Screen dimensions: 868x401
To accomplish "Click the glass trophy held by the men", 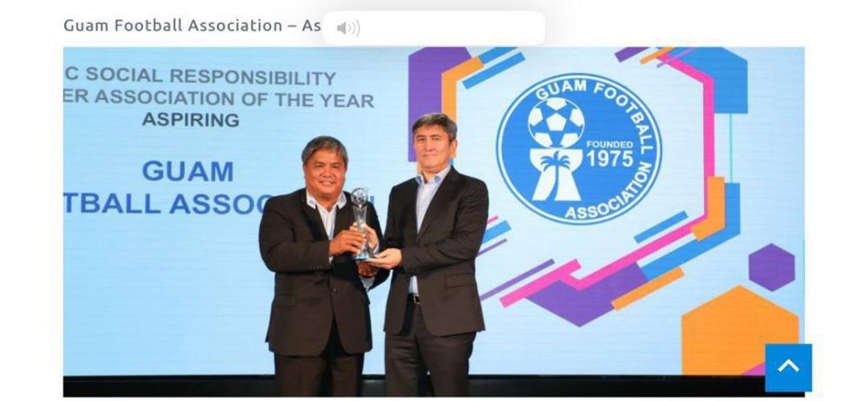I will coord(361,224).
